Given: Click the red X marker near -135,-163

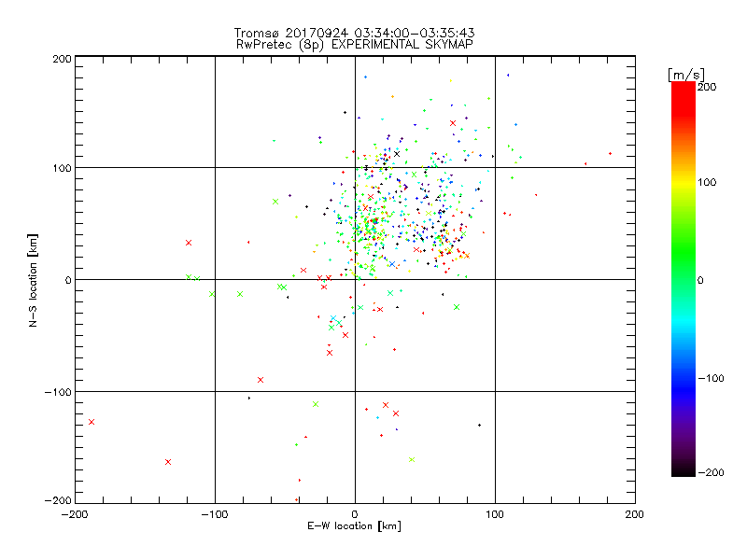Looking at the screenshot, I should tap(168, 462).
